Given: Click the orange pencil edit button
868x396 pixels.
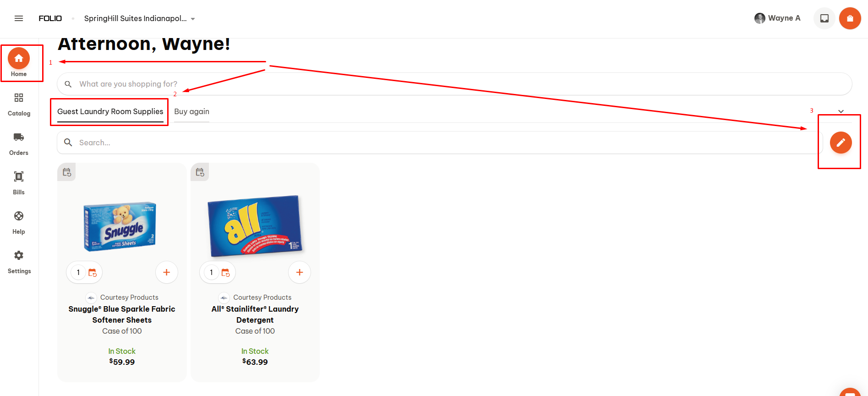Looking at the screenshot, I should click(x=841, y=143).
